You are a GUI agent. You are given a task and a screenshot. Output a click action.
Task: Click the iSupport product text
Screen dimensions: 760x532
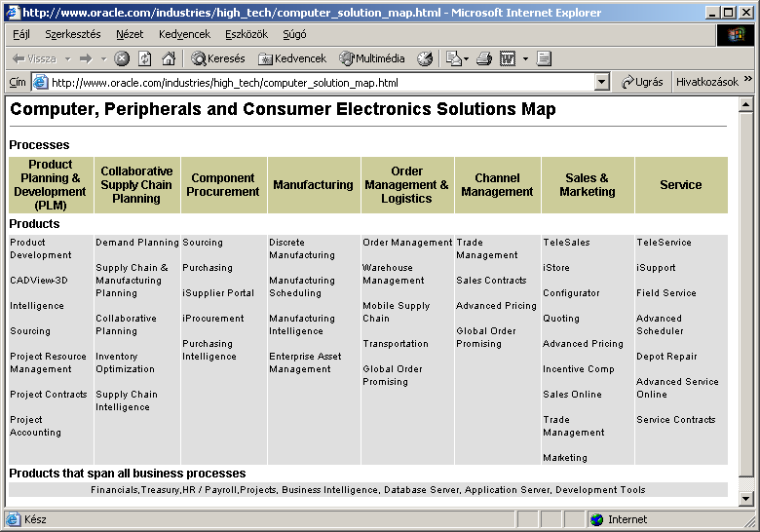click(656, 267)
